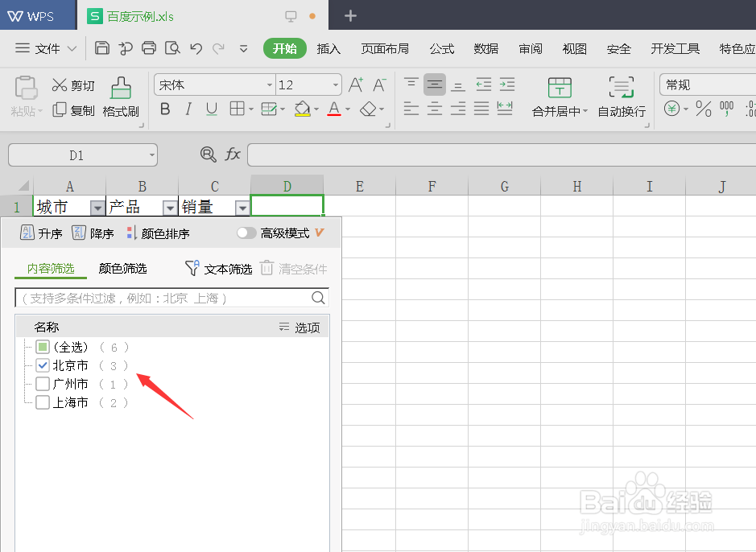Switch to the 数据 Data tab
Screen dimensions: 756x552
coord(486,48)
